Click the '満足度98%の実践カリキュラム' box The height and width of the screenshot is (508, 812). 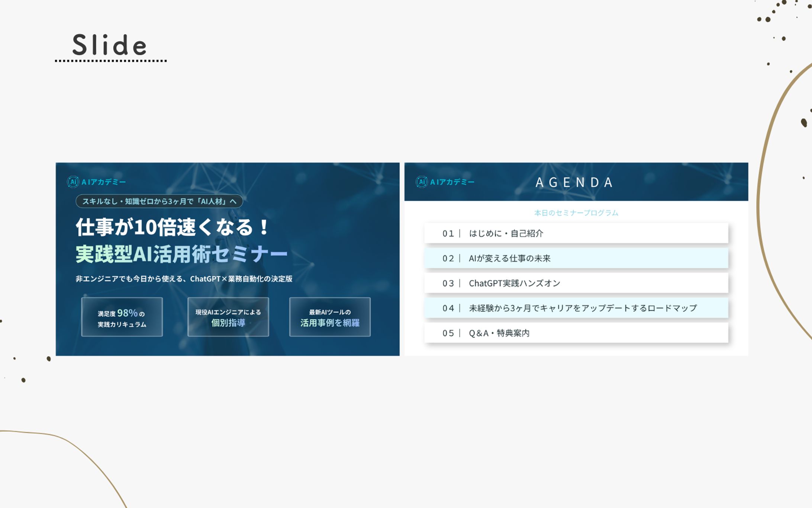122,317
